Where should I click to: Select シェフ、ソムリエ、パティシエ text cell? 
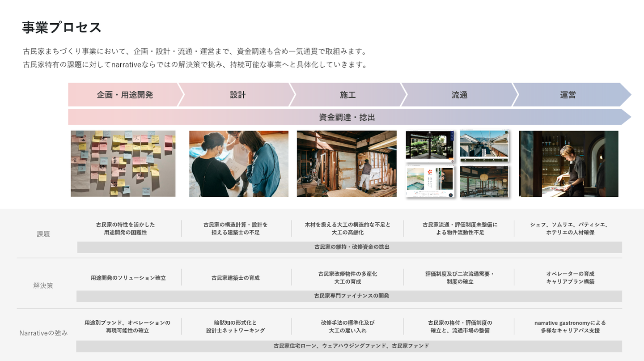click(570, 229)
